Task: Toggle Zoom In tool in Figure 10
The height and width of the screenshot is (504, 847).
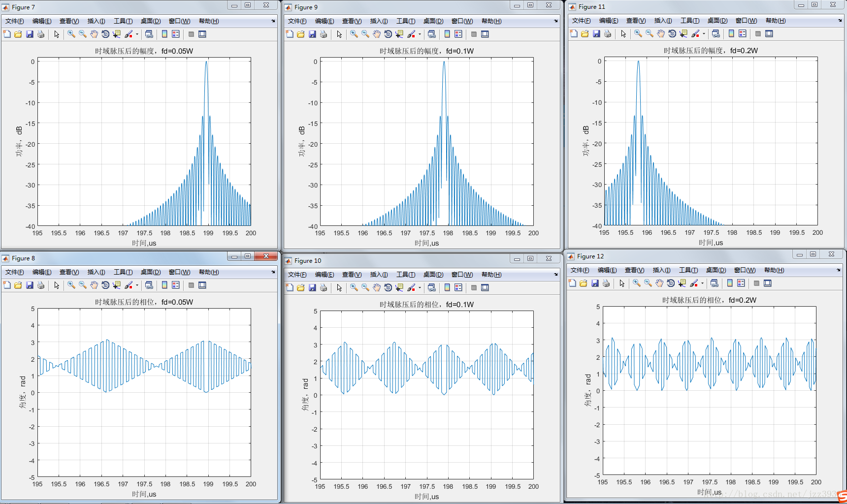Action: pyautogui.click(x=354, y=287)
